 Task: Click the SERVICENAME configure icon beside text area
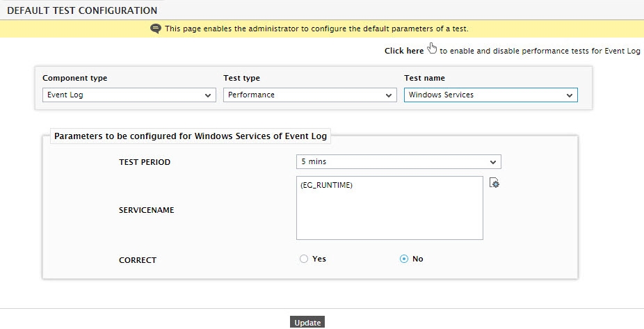(x=494, y=183)
